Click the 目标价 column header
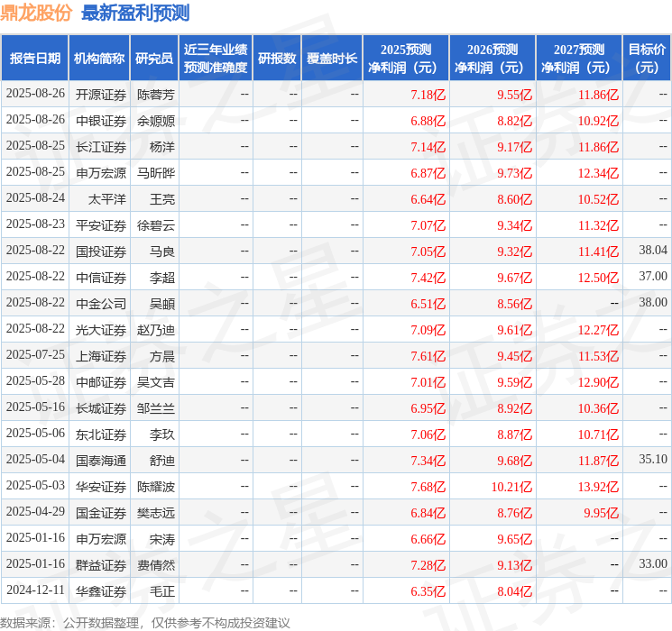The image size is (672, 631). point(647,59)
